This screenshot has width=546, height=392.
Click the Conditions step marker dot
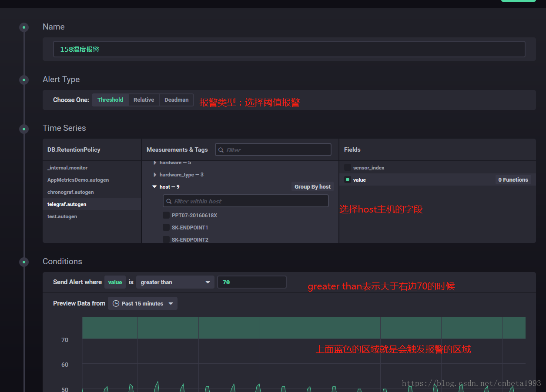point(24,262)
